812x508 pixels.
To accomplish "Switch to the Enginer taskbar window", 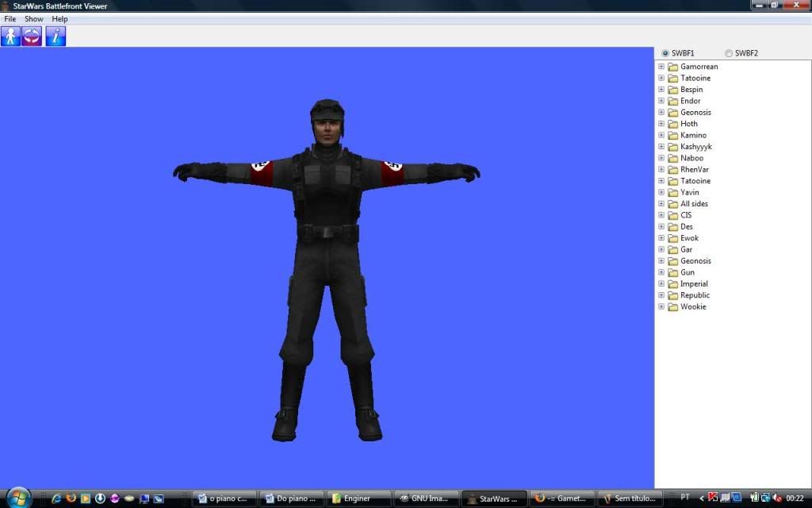I will pyautogui.click(x=358, y=498).
